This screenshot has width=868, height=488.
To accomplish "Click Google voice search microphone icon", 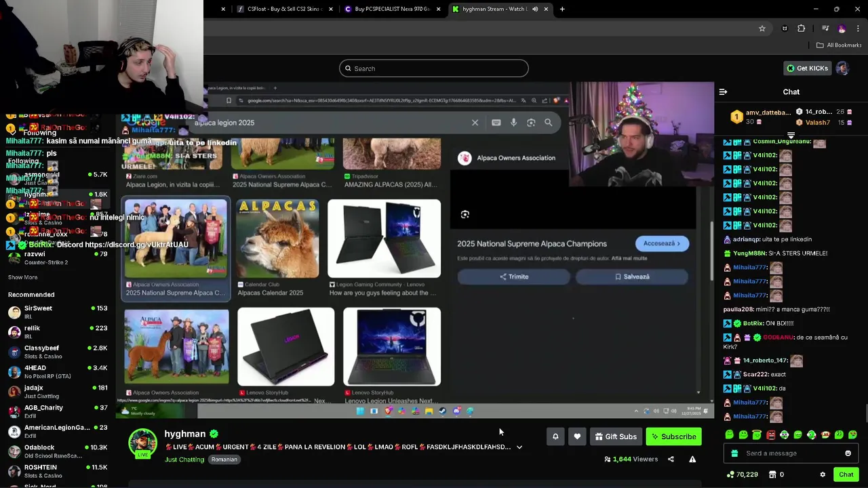I will (x=513, y=123).
